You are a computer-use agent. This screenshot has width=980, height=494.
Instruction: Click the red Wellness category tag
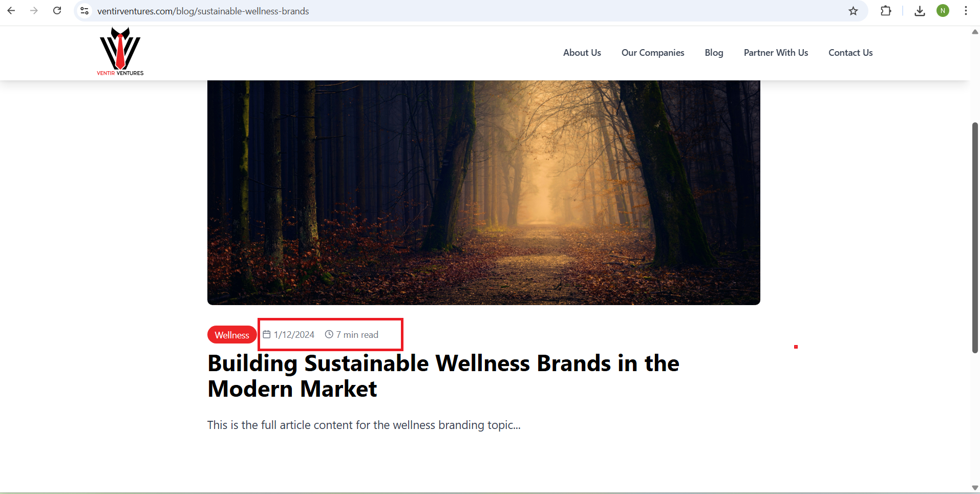[232, 335]
